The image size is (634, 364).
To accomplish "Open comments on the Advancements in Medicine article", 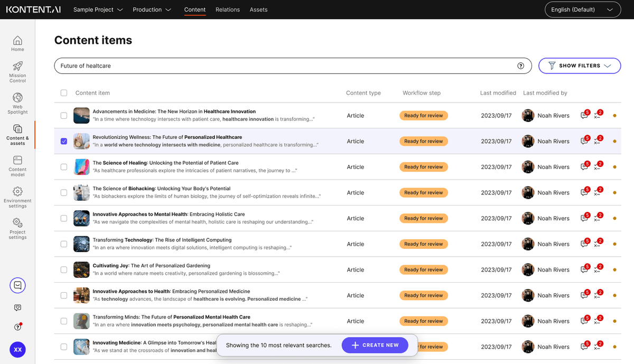I will pos(584,115).
